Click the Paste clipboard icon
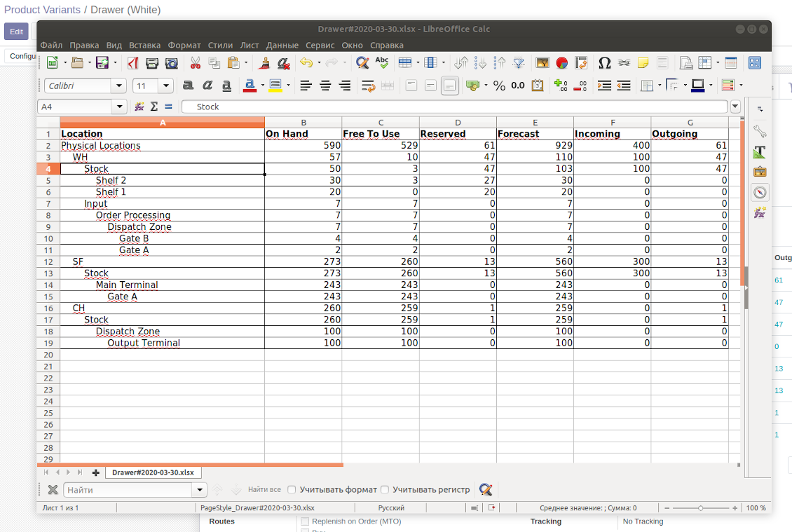Viewport: 792px width, 532px height. coord(233,62)
